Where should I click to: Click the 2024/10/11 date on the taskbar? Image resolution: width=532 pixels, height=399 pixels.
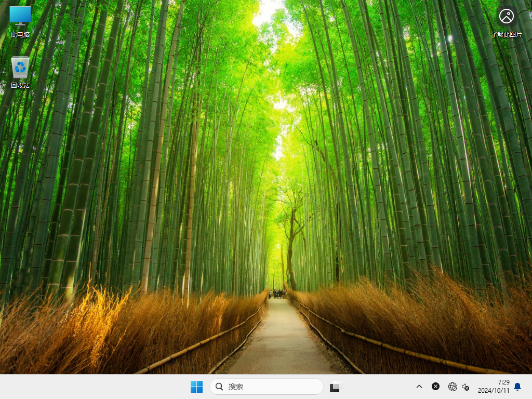pos(494,391)
